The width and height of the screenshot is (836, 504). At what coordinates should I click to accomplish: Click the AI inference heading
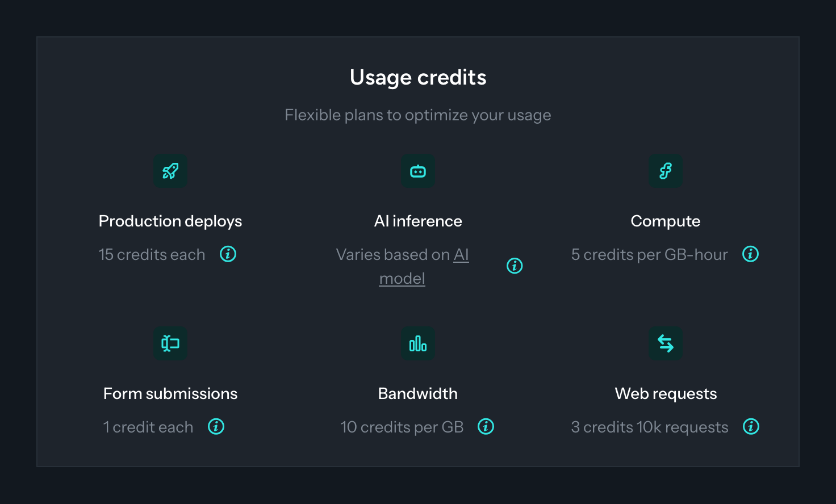[x=418, y=221]
